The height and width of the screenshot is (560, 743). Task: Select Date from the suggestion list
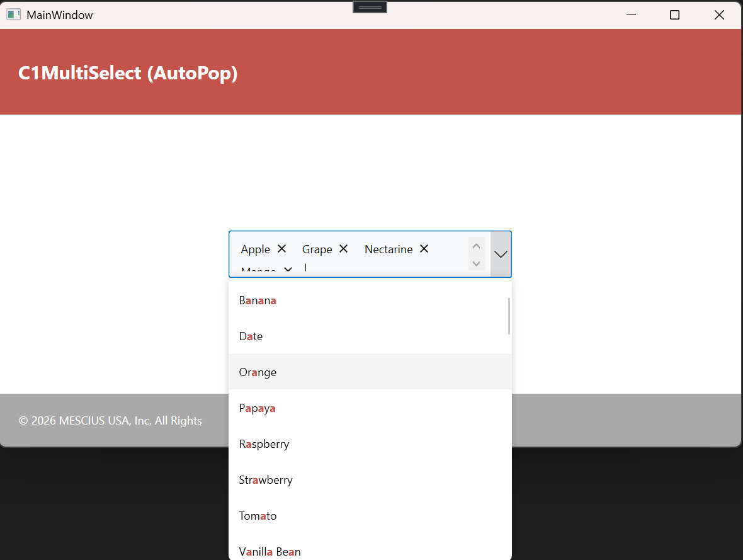(370, 336)
